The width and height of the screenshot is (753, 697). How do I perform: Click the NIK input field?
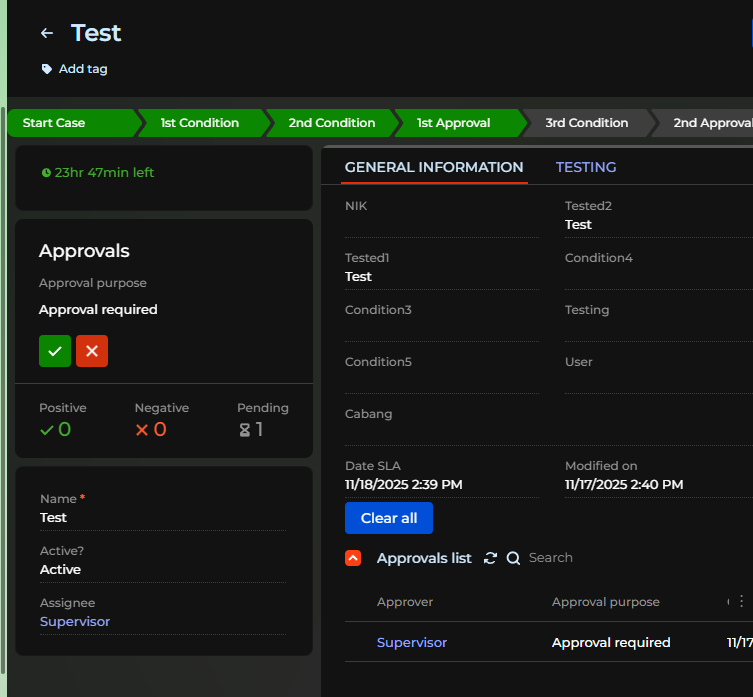click(442, 225)
